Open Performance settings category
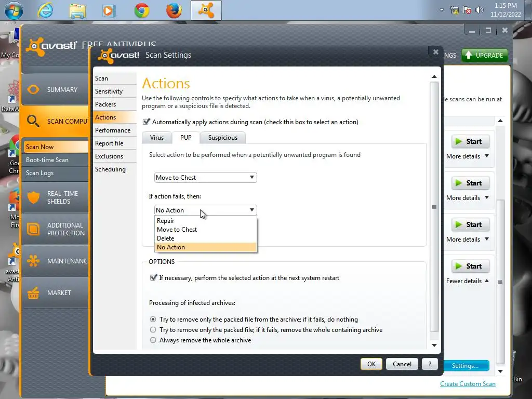The height and width of the screenshot is (399, 532). pos(115,130)
